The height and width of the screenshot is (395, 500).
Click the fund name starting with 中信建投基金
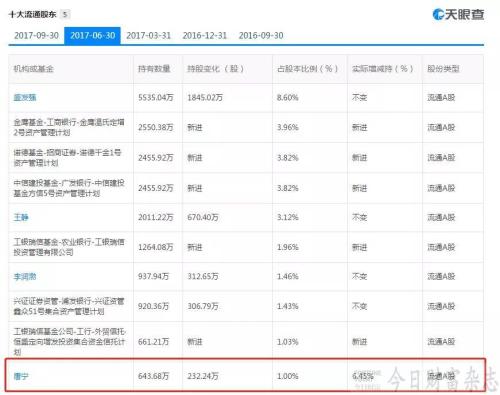point(69,188)
